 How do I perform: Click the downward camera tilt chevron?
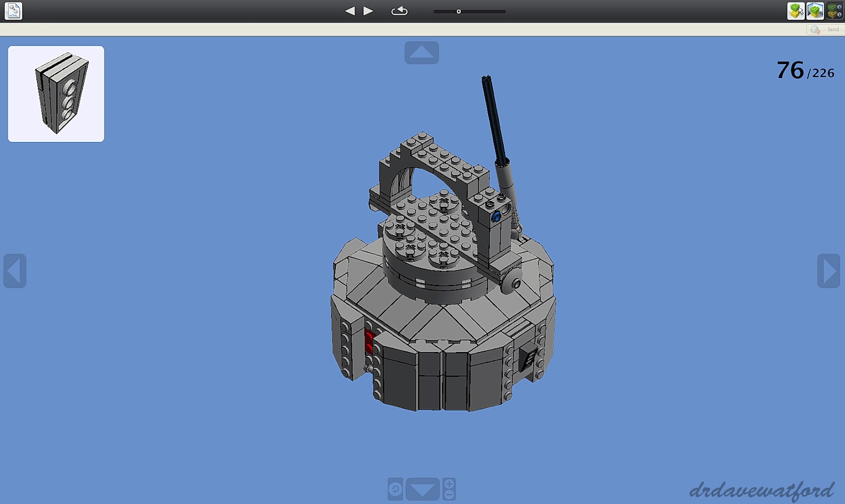click(x=422, y=488)
